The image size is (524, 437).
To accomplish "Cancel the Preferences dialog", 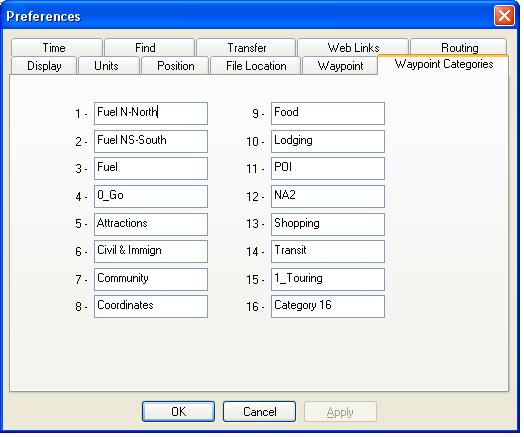I will (x=259, y=411).
